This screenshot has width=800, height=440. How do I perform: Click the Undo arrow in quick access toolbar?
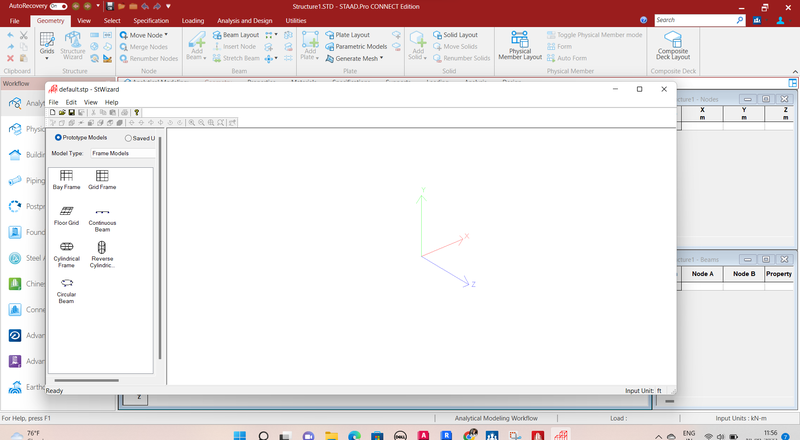point(145,7)
